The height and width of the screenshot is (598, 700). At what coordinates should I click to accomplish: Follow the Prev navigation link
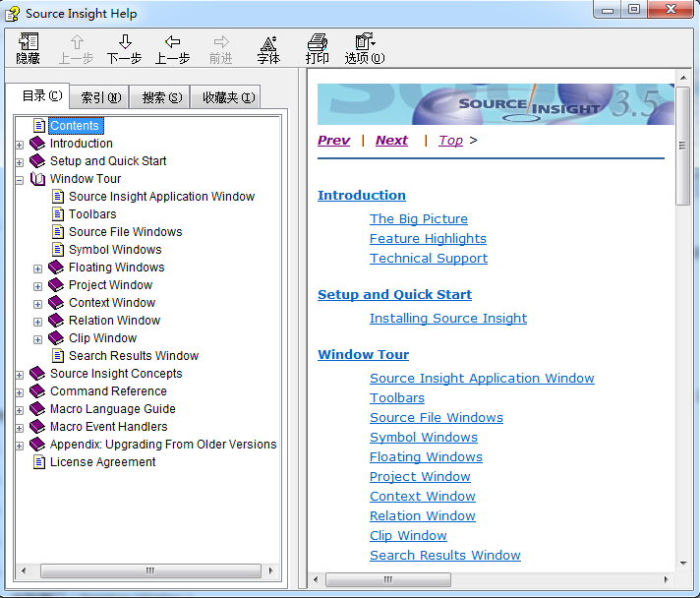(333, 141)
